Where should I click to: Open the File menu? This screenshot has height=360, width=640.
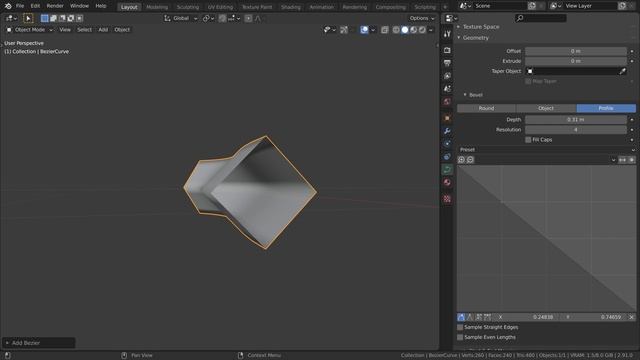pyautogui.click(x=20, y=6)
